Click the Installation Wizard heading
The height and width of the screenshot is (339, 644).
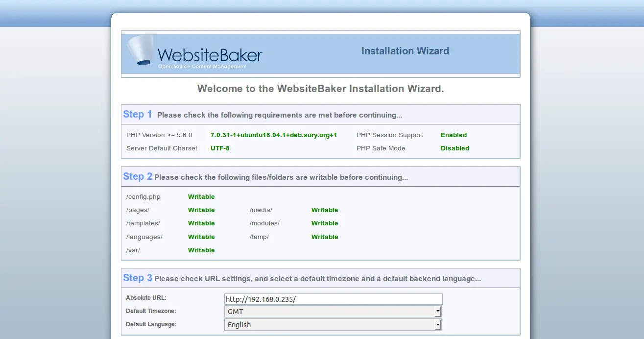click(x=405, y=51)
